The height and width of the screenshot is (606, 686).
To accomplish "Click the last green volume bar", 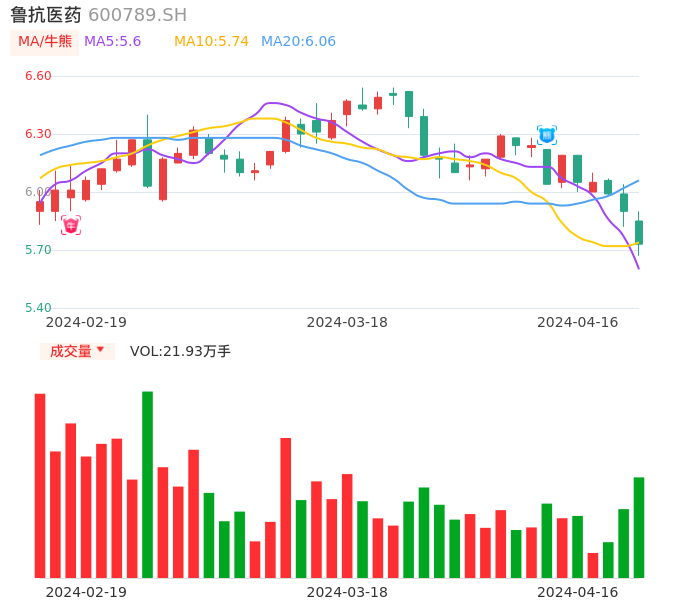I will coord(639,527).
